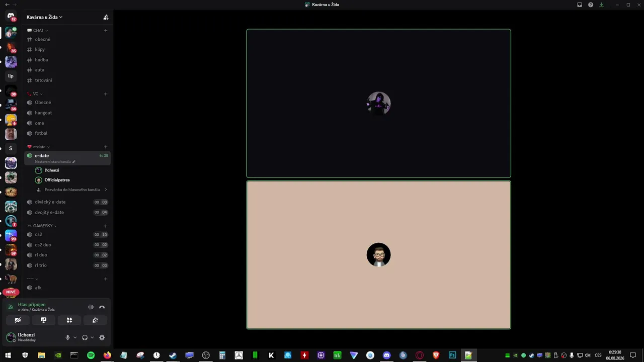
Task: Open the taskbar clock and date
Action: coord(615,355)
